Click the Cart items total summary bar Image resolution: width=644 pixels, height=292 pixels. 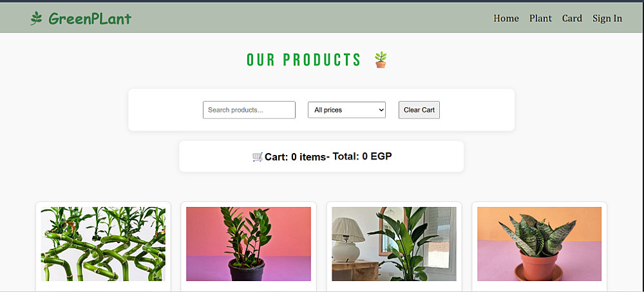pyautogui.click(x=321, y=157)
